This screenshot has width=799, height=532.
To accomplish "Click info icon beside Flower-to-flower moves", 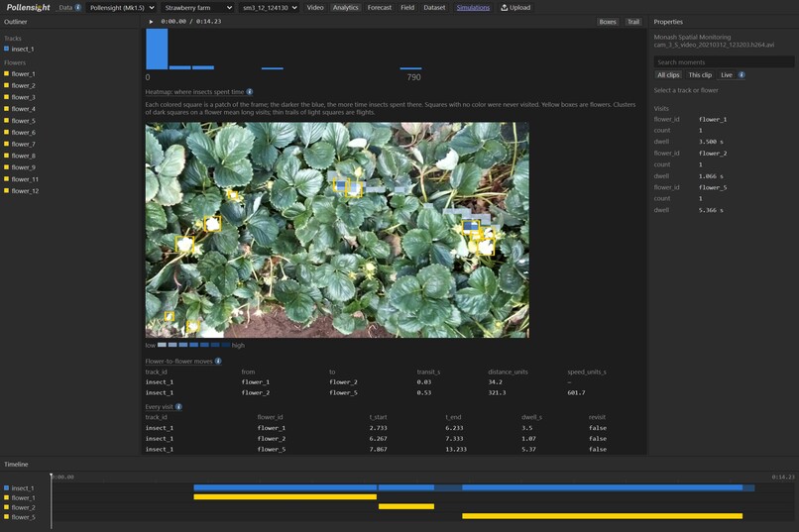I will [x=218, y=361].
